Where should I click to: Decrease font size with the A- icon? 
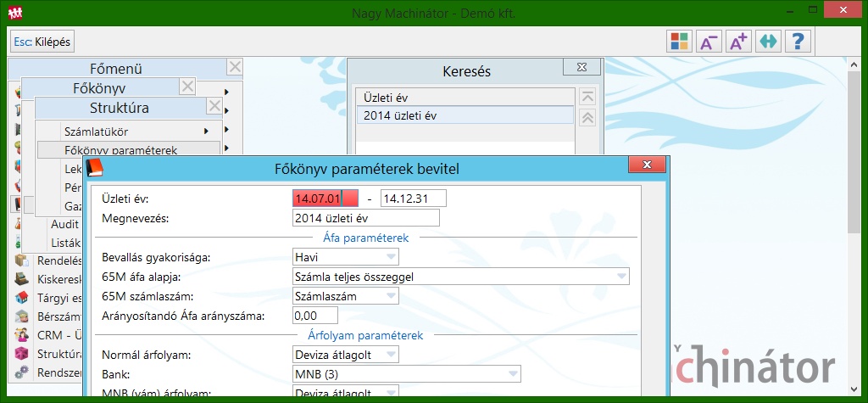709,41
